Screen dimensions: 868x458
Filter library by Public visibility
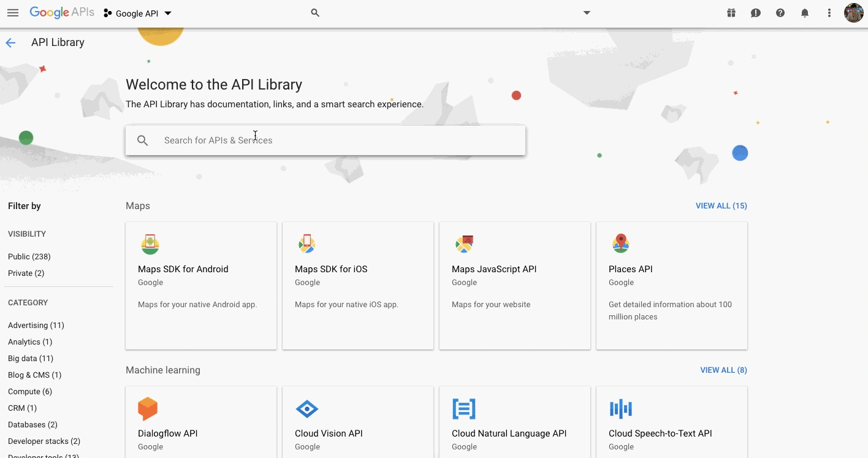[29, 256]
